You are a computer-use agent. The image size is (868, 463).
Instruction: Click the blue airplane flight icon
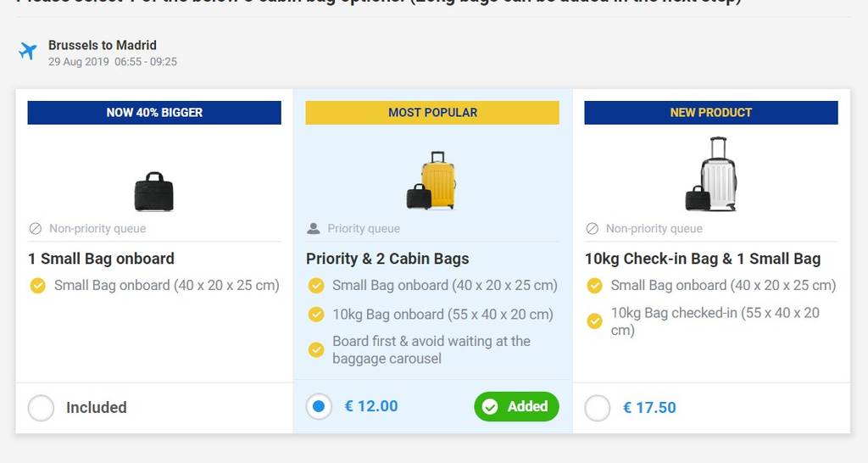coord(28,52)
